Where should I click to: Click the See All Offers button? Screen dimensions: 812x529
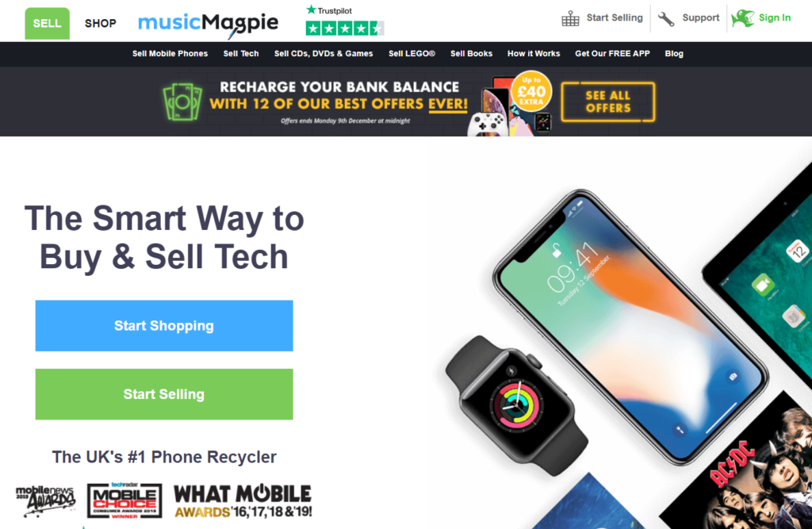point(608,102)
